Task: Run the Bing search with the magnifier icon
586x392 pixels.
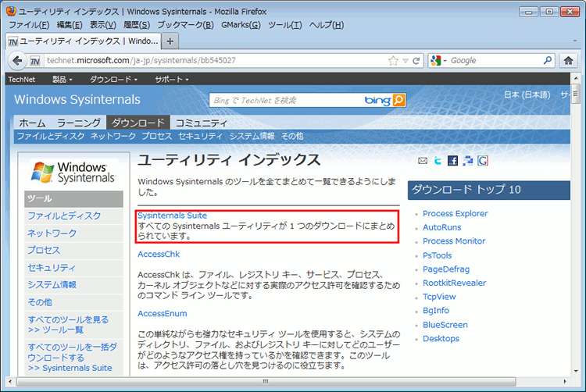Action: (398, 100)
